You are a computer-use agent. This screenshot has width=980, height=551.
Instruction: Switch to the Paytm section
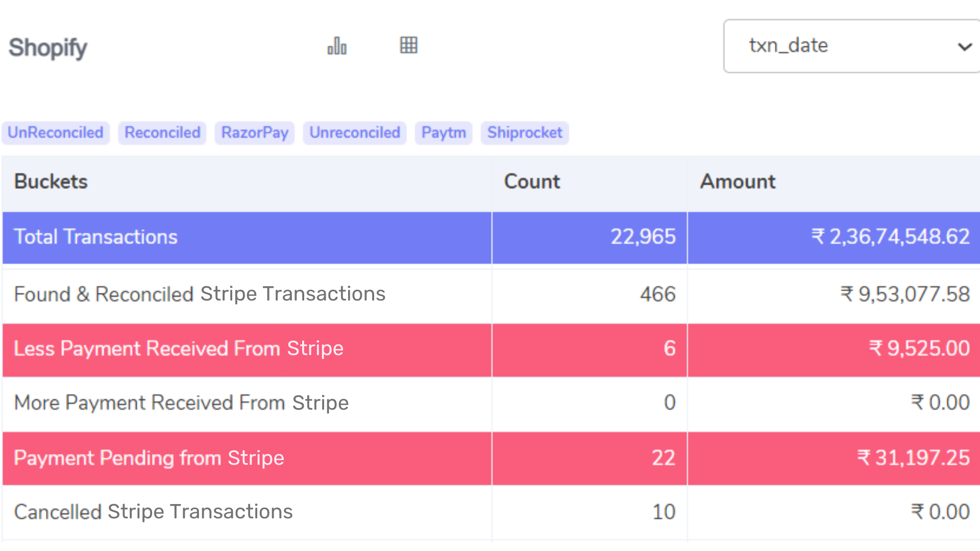click(x=444, y=133)
